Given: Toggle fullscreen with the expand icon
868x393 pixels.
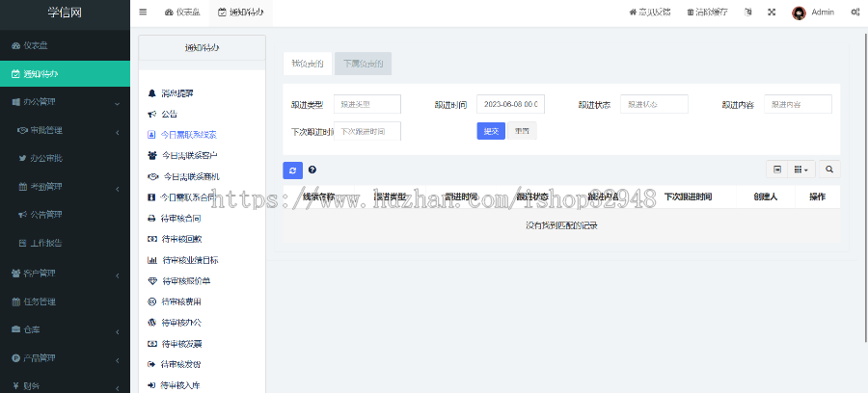Looking at the screenshot, I should point(772,13).
